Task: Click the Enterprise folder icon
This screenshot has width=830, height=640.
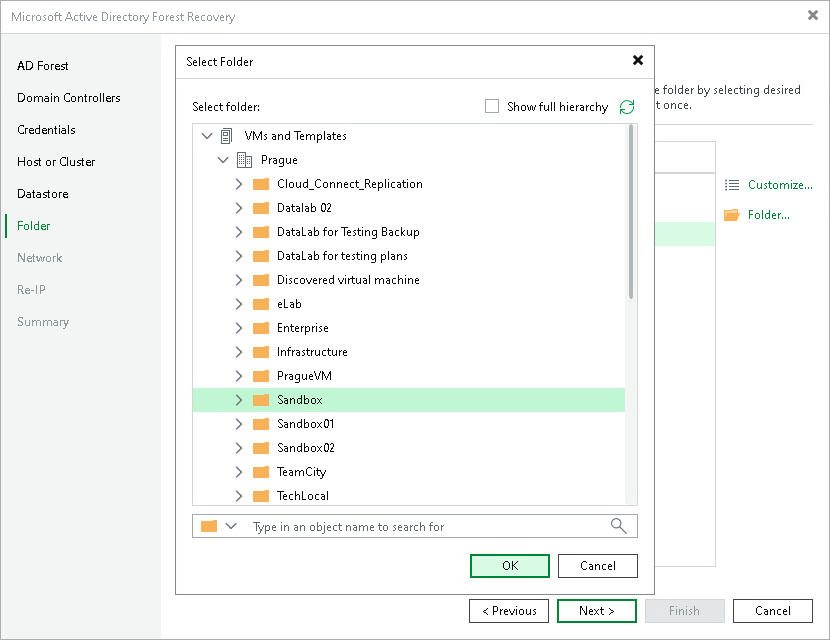Action: coord(261,328)
